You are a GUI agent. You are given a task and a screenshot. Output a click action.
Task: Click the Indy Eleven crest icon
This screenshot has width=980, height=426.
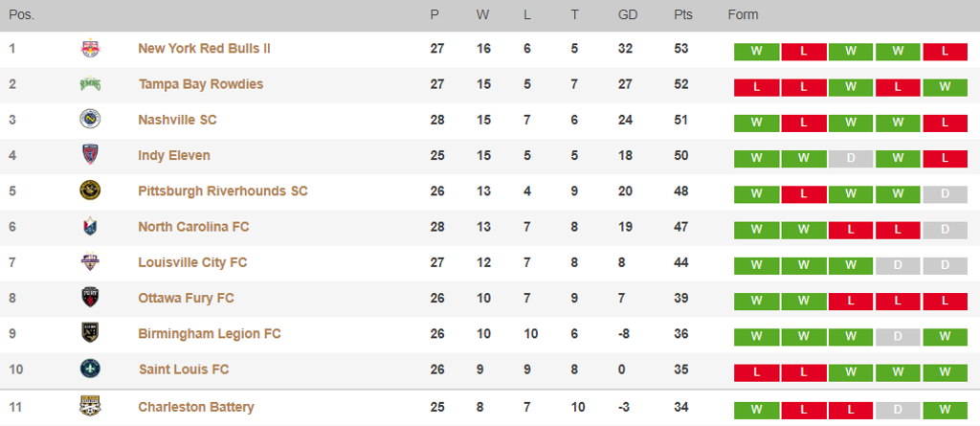(91, 154)
